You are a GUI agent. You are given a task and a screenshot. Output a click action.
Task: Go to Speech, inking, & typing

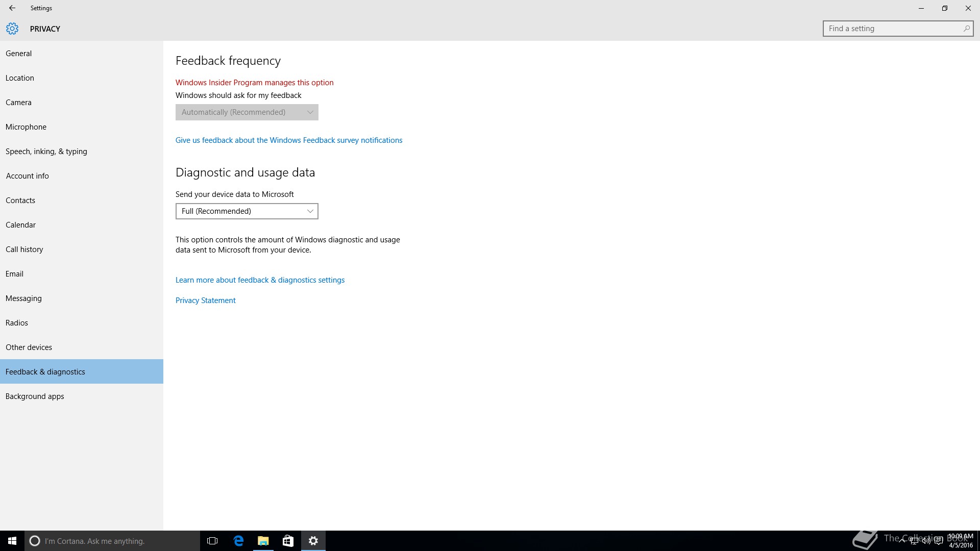tap(82, 152)
